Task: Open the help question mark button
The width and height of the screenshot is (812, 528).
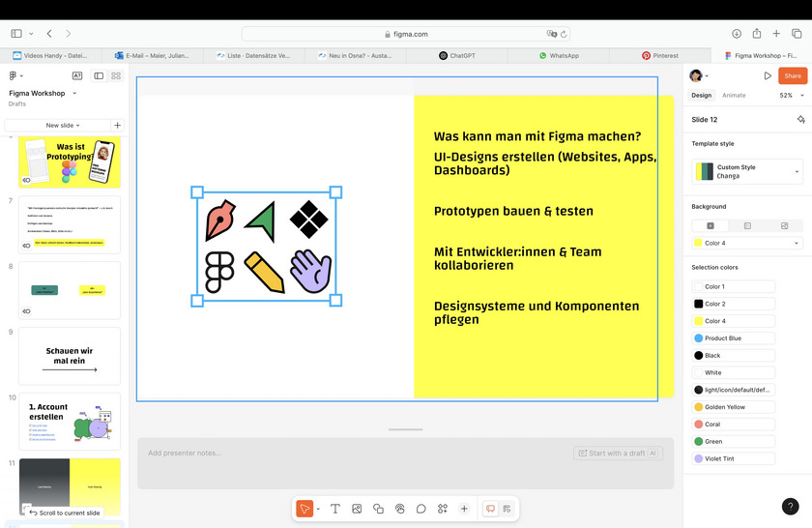Action: [790, 506]
